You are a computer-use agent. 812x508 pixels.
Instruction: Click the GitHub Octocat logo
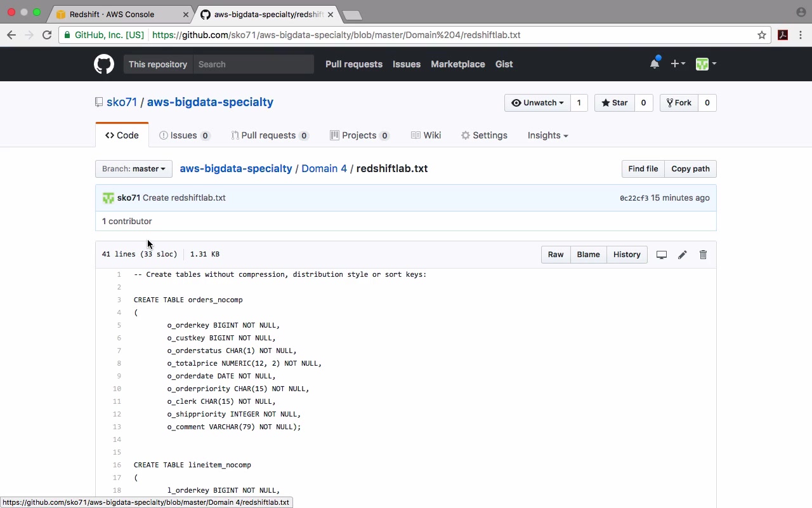pyautogui.click(x=104, y=64)
